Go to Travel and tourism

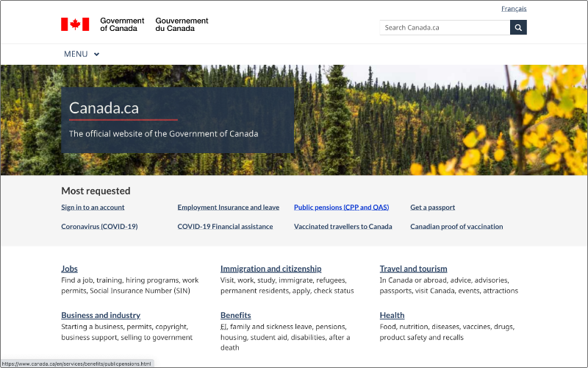click(x=413, y=269)
